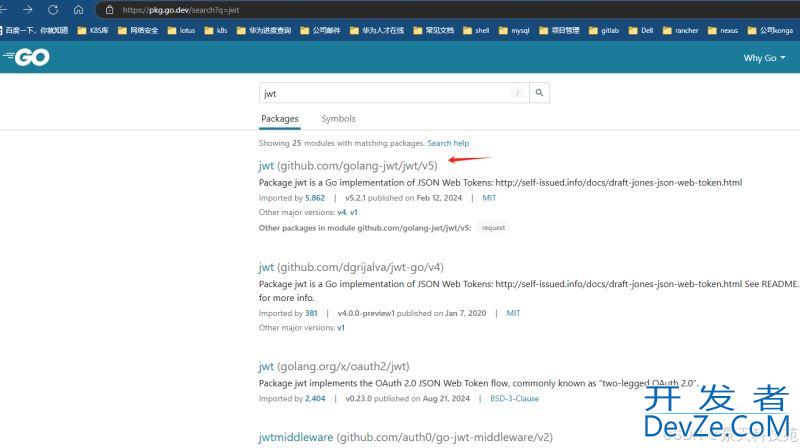Open the K8S库 bookmark folder
Viewport: 800px width, 448px height.
[93, 31]
